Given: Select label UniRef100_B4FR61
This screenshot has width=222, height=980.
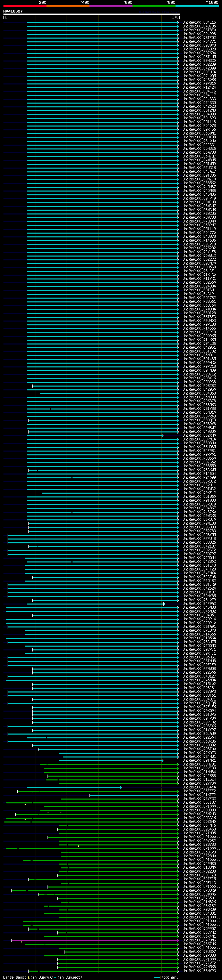Looking at the screenshot, I should (x=199, y=451).
